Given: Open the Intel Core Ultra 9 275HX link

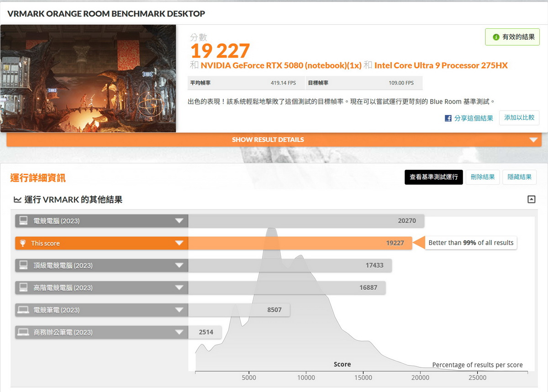Looking at the screenshot, I should click(x=441, y=65).
